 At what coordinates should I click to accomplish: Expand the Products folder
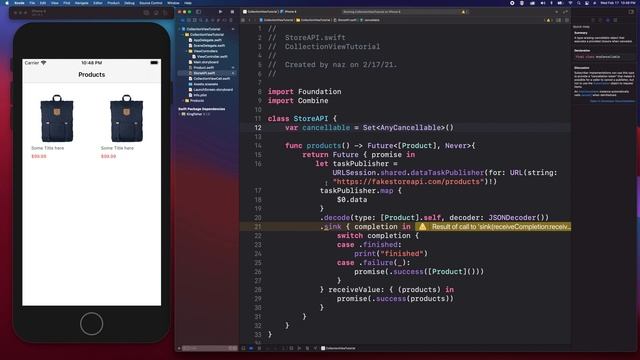183,100
